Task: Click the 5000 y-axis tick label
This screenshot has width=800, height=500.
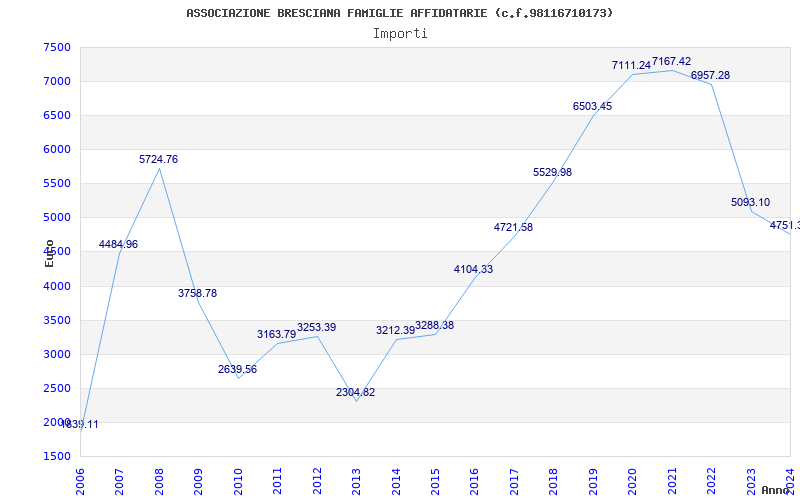Action: tap(57, 218)
